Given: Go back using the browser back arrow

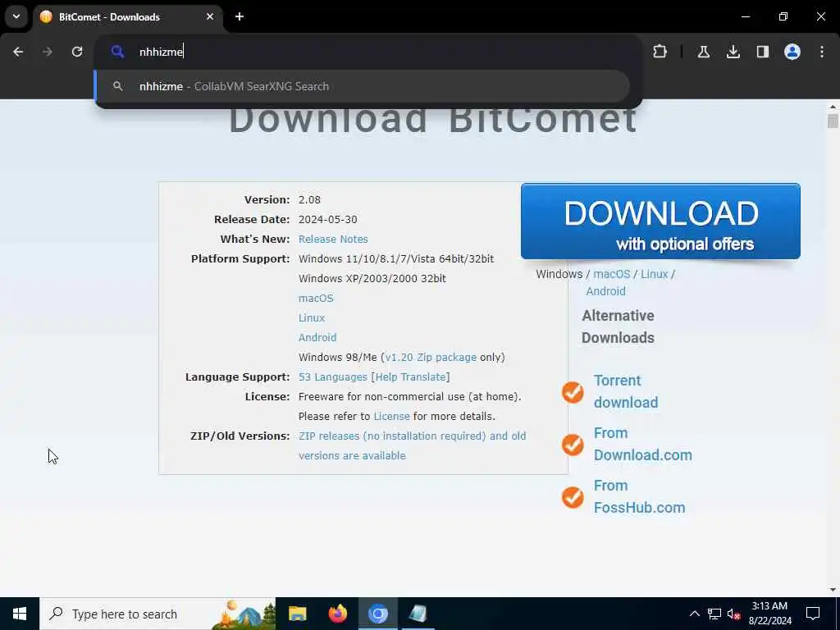Looking at the screenshot, I should (18, 52).
